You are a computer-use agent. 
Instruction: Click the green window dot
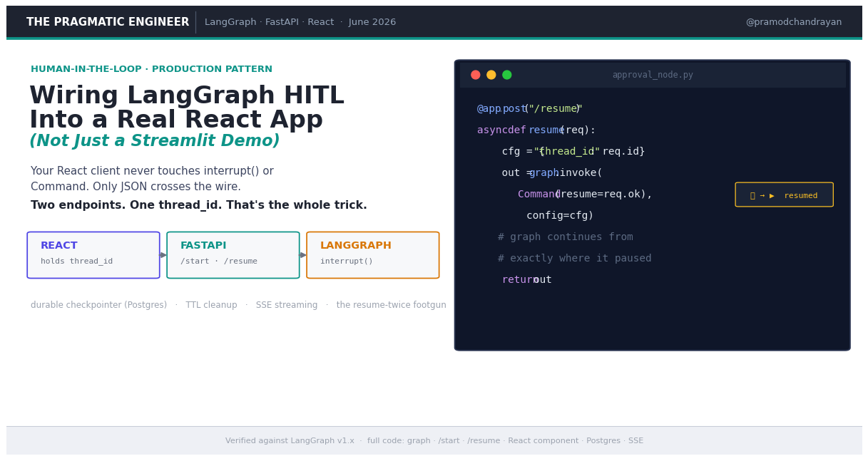(x=507, y=75)
